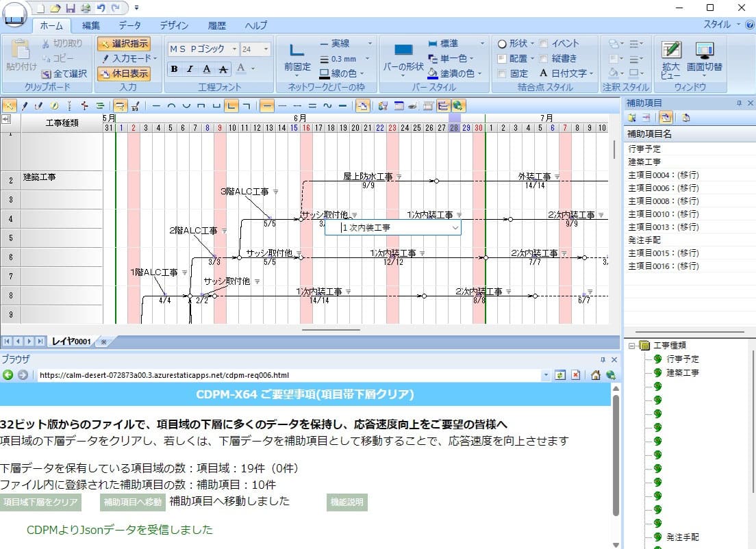
Task: Click the 全て選択 select all icon
Action: (x=64, y=74)
